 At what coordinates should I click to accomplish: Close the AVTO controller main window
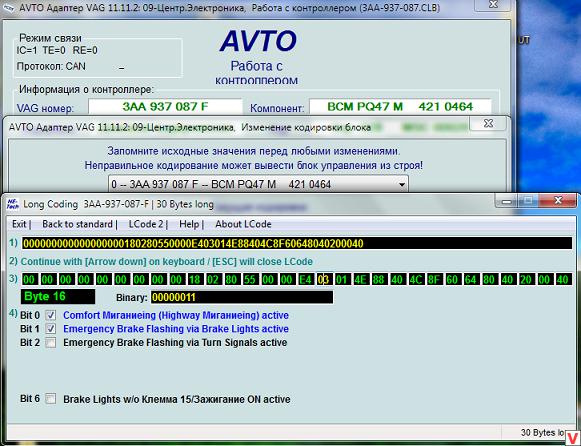493,5
